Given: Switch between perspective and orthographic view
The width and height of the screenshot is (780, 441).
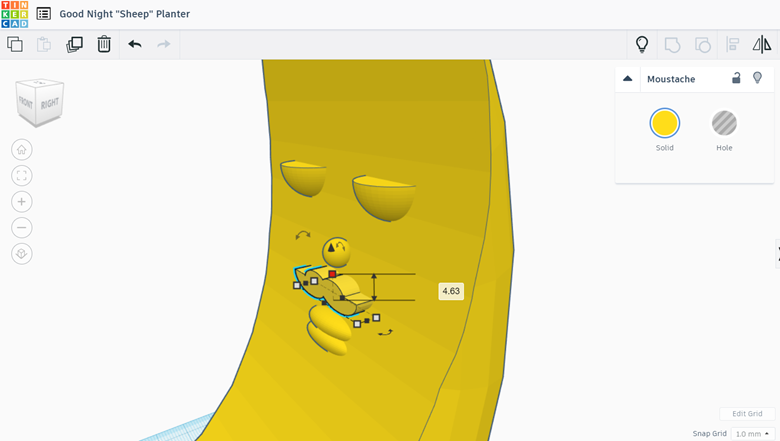Looking at the screenshot, I should pos(21,254).
